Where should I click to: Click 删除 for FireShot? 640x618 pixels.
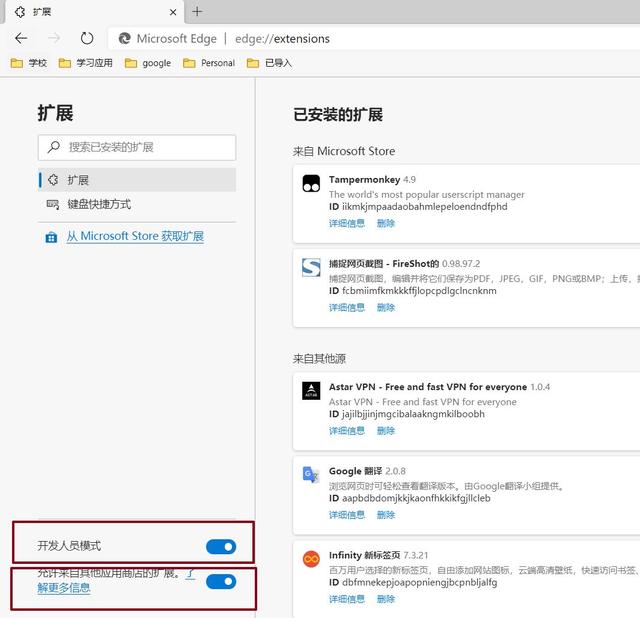386,307
